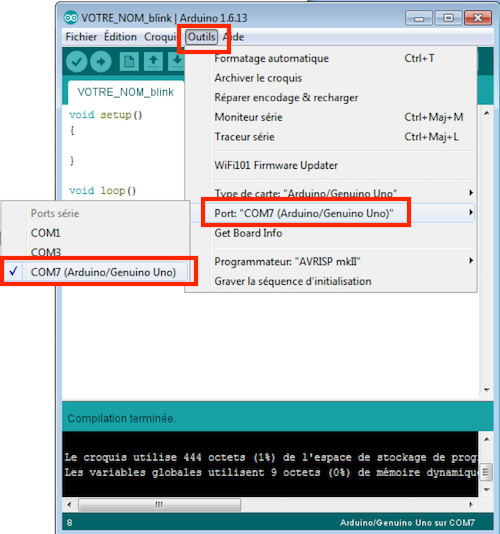Open the Croquis menu
The image size is (500, 534).
pos(160,37)
